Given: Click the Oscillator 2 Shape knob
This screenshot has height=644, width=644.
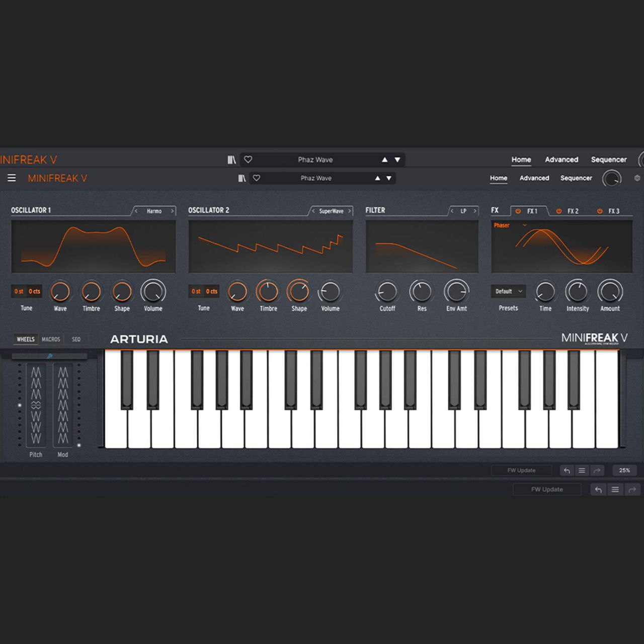Looking at the screenshot, I should click(299, 291).
